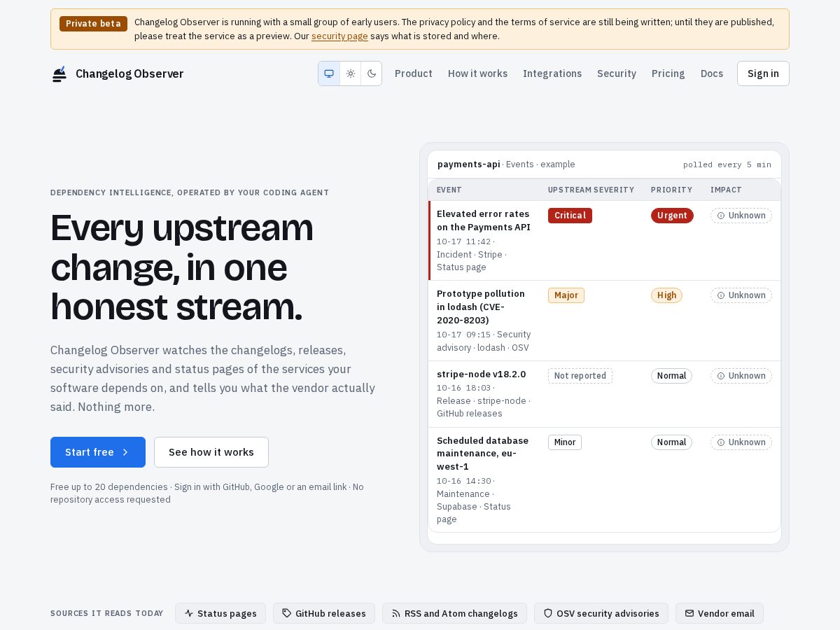Open the Product nav item
840x630 pixels.
(414, 73)
